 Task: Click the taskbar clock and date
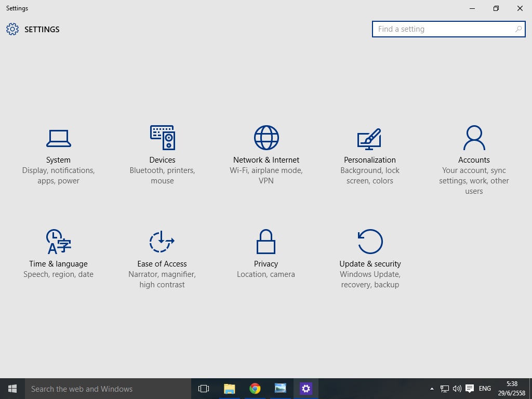pos(512,389)
